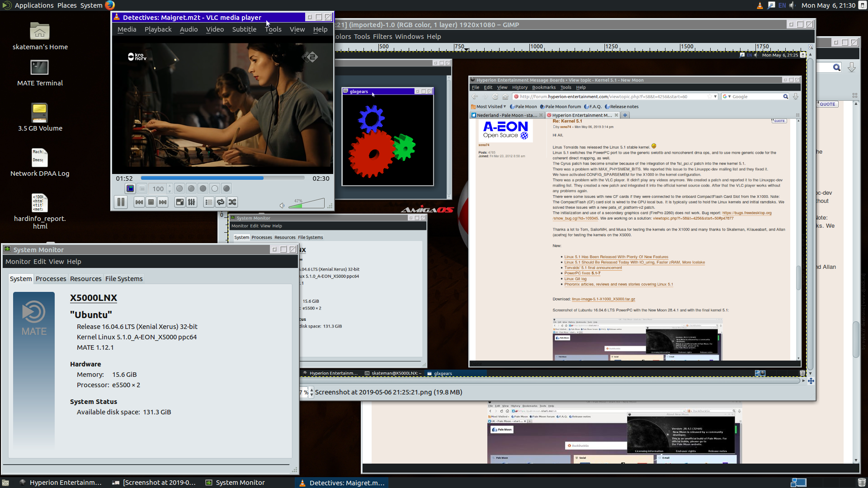Toggle teletext activation in VLC
This screenshot has width=868, height=488.
click(x=130, y=188)
